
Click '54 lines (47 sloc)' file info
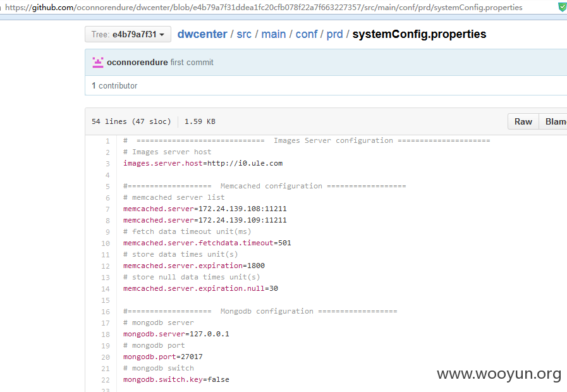point(131,121)
